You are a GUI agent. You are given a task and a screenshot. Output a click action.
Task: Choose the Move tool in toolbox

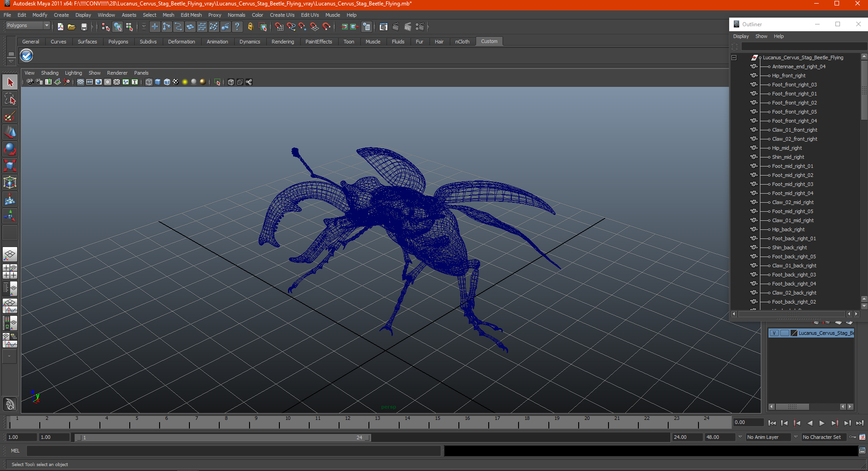pos(10,133)
